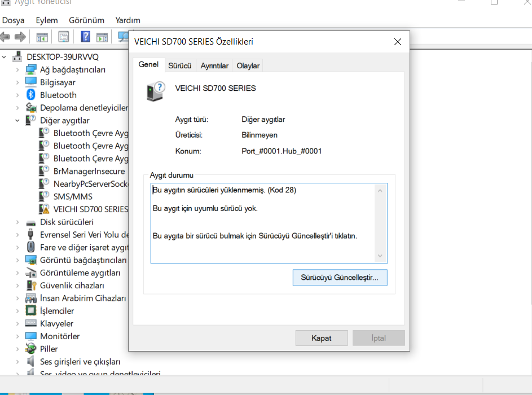Select the SMS/MMS unknown device
The height and width of the screenshot is (395, 532).
pyautogui.click(x=73, y=196)
